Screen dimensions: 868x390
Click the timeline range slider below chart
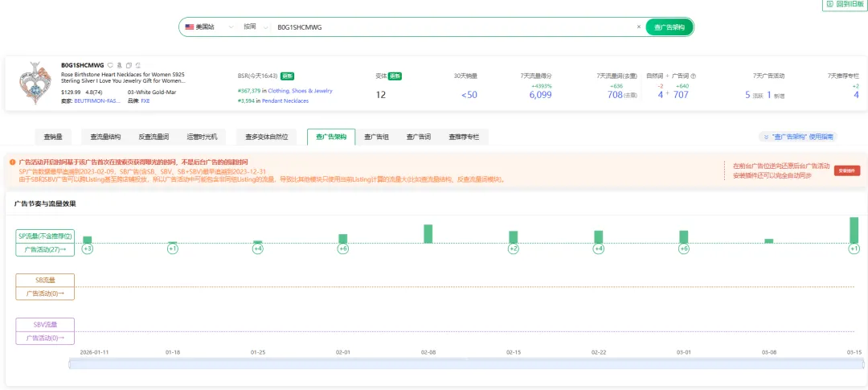(x=465, y=364)
